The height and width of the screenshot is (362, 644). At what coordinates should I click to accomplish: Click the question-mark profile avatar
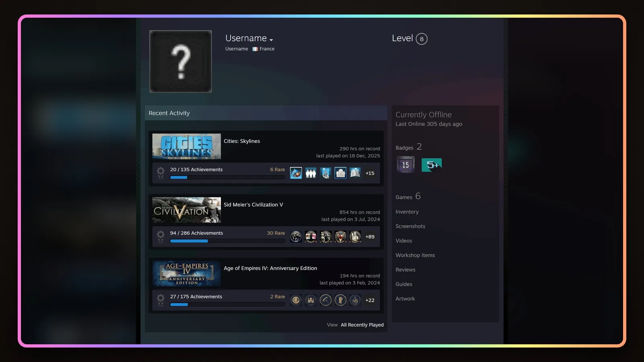point(181,62)
